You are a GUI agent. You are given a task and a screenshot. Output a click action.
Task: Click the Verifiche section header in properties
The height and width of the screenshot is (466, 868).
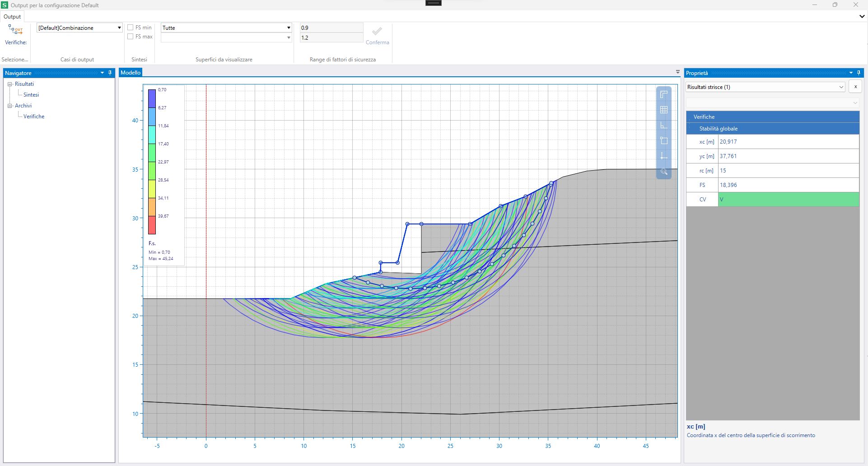coord(772,116)
